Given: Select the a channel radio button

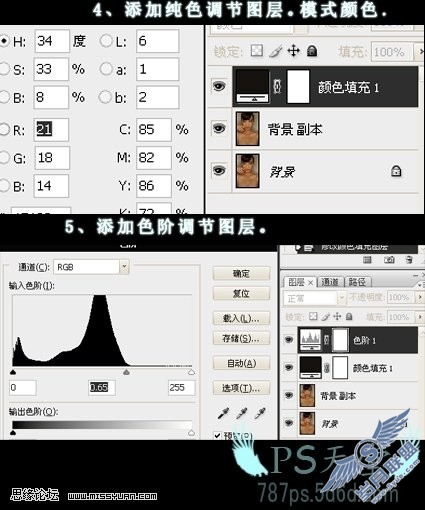Looking at the screenshot, I should pyautogui.click(x=105, y=69).
